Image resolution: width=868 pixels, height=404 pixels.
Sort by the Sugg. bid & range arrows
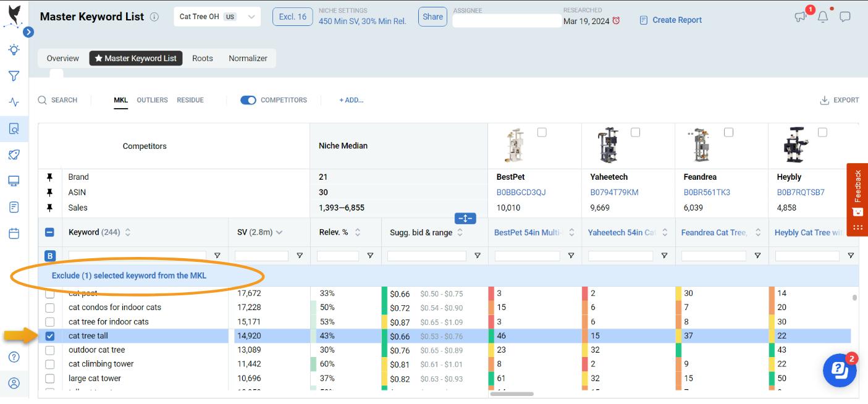(x=460, y=233)
